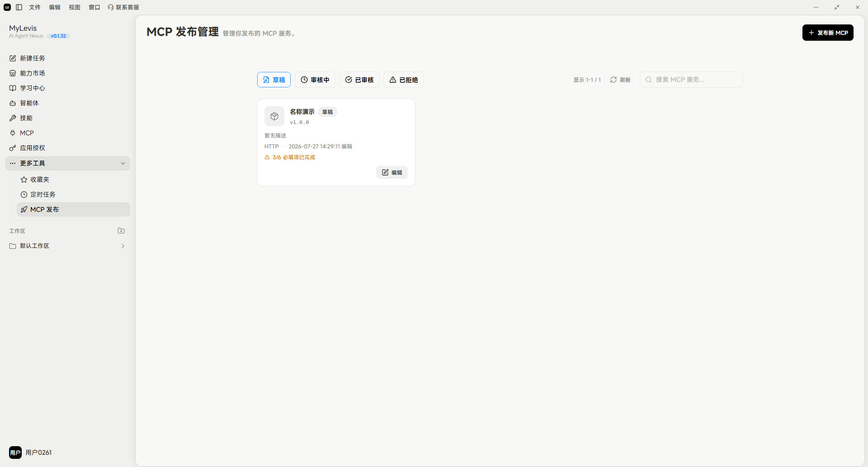868x467 pixels.
Task: Focus the 搜索 MCP 服务 search field
Action: click(x=691, y=80)
